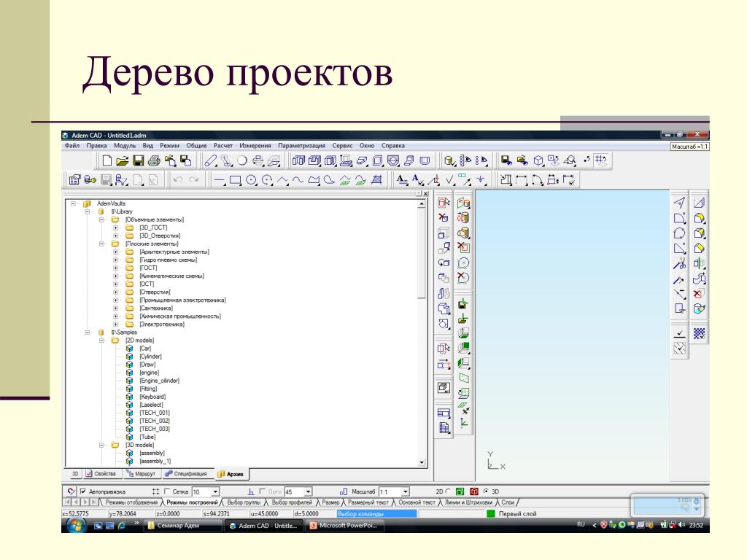
Task: Click the tree panel scroll down arrow
Action: point(422,463)
